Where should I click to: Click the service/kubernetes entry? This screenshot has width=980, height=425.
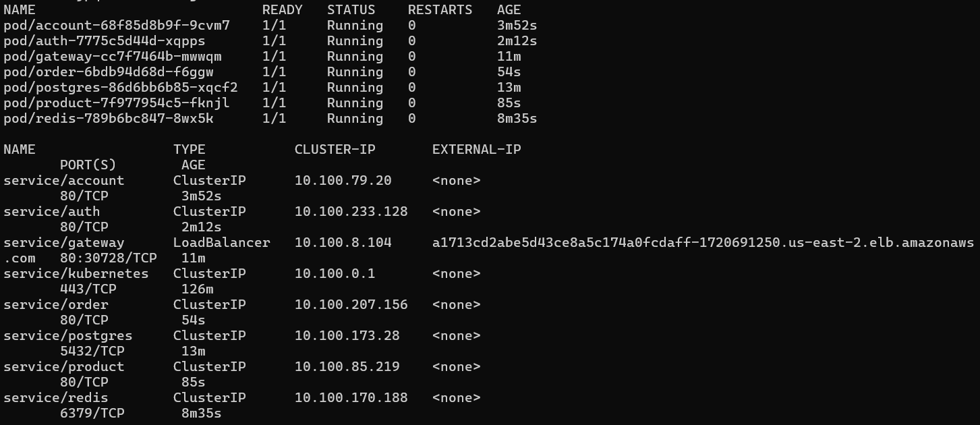point(76,274)
